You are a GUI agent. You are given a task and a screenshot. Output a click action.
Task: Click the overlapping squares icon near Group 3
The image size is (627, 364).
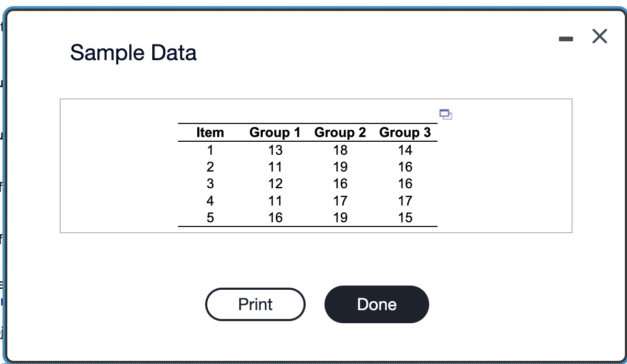coord(446,114)
